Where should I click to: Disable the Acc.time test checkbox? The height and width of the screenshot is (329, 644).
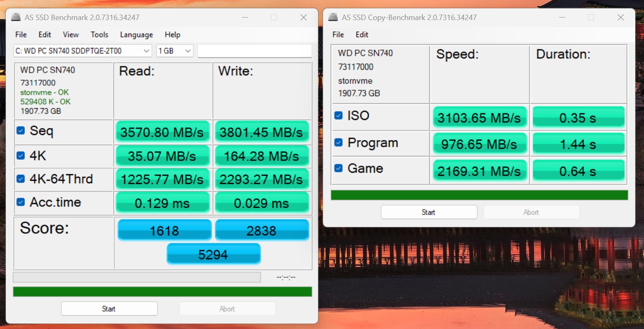(21, 202)
